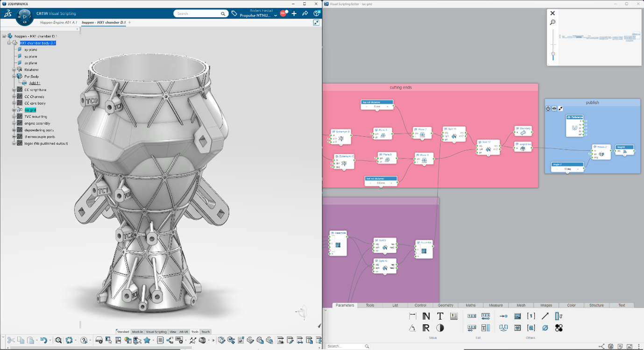The image size is (644, 350).
Task: Switch to the Geometry tab in node palette
Action: [446, 305]
